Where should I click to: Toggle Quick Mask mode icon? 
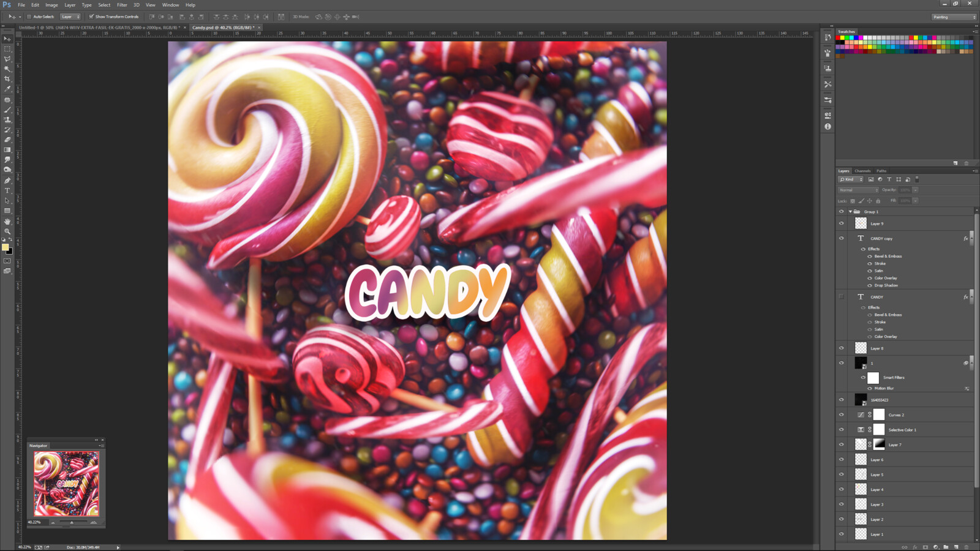click(7, 261)
